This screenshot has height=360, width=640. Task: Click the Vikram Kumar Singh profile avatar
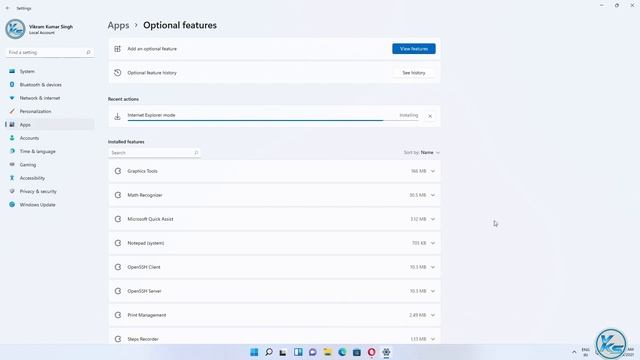(x=16, y=29)
